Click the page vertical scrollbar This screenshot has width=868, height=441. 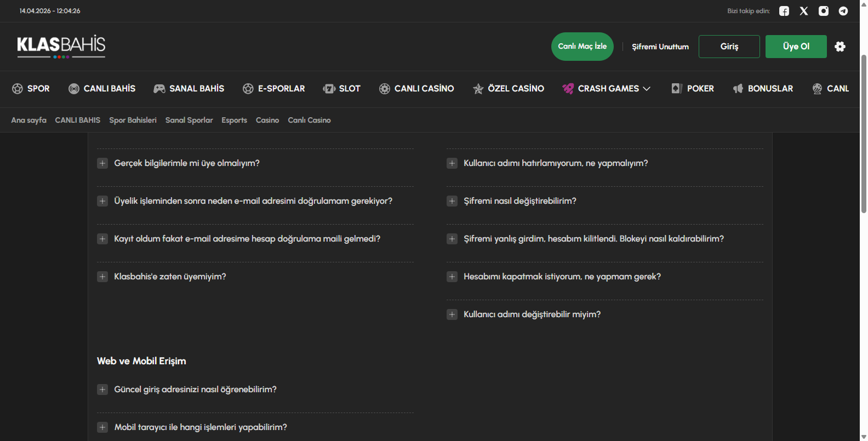[x=864, y=131]
